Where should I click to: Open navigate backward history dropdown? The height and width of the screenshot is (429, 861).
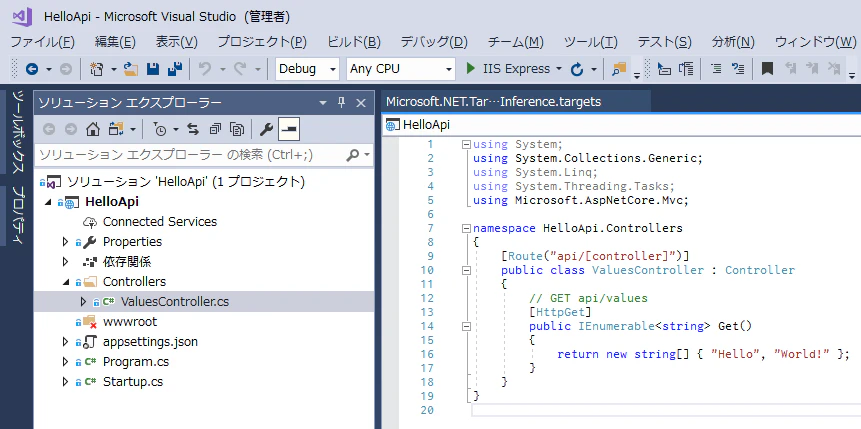point(48,69)
